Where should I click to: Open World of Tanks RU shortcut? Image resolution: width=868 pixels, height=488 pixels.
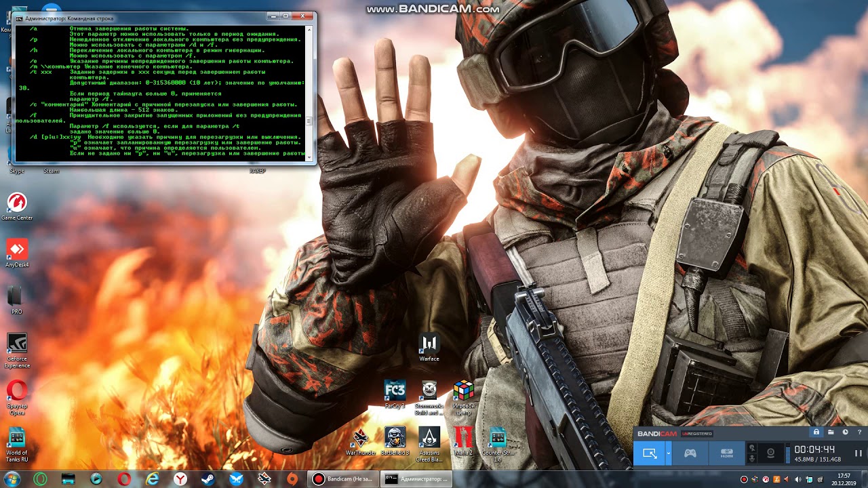(17, 444)
